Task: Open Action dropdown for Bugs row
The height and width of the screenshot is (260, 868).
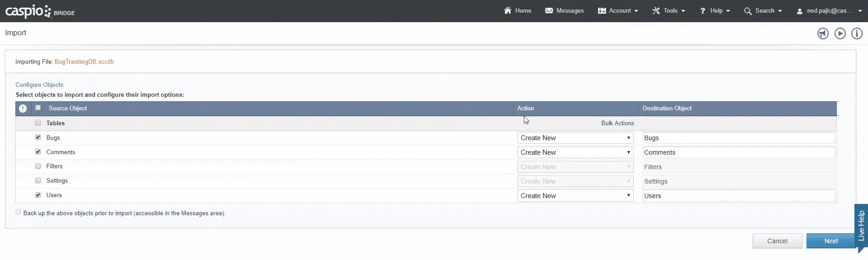Action: tap(575, 138)
